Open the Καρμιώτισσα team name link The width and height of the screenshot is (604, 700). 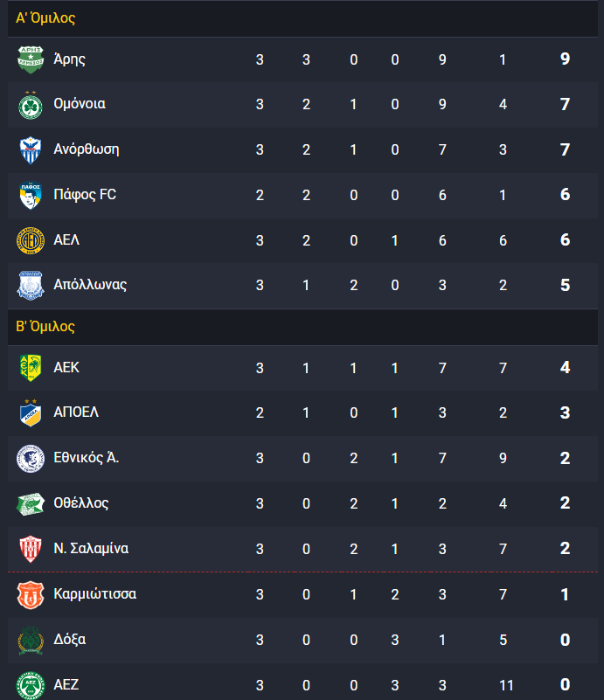pos(95,594)
